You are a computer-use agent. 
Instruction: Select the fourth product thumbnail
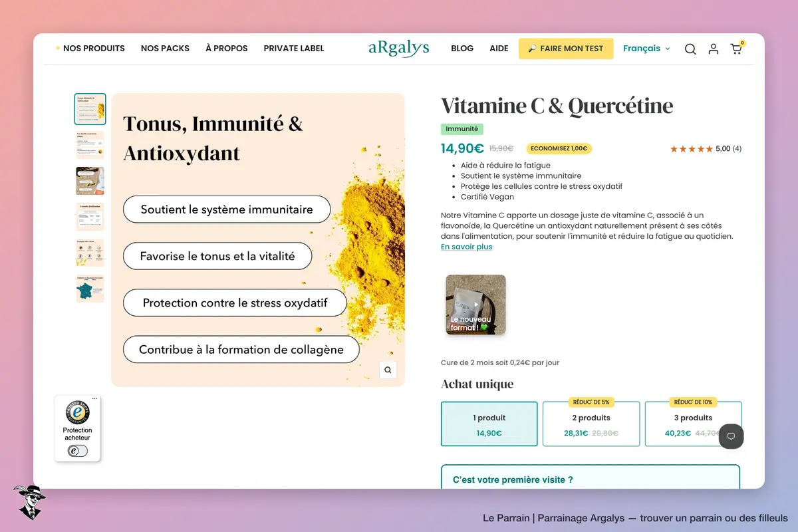[x=90, y=216]
